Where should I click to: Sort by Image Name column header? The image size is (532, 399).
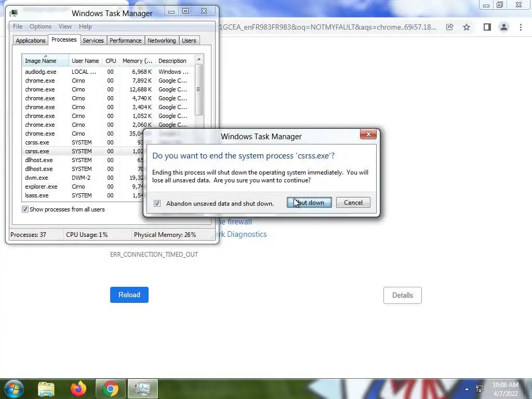click(x=46, y=61)
